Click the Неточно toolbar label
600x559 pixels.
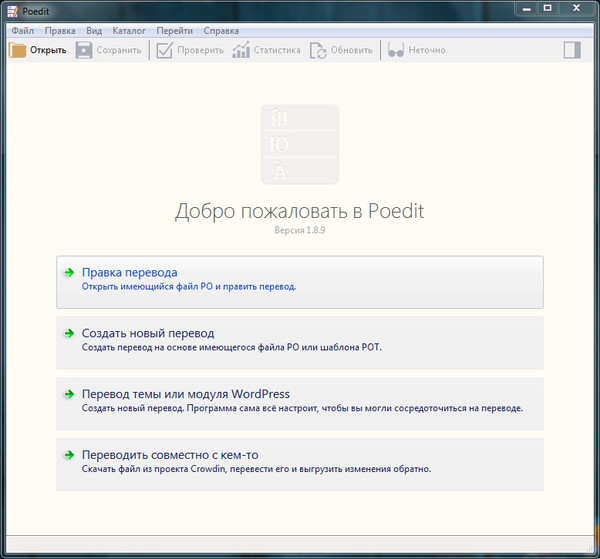pos(427,50)
